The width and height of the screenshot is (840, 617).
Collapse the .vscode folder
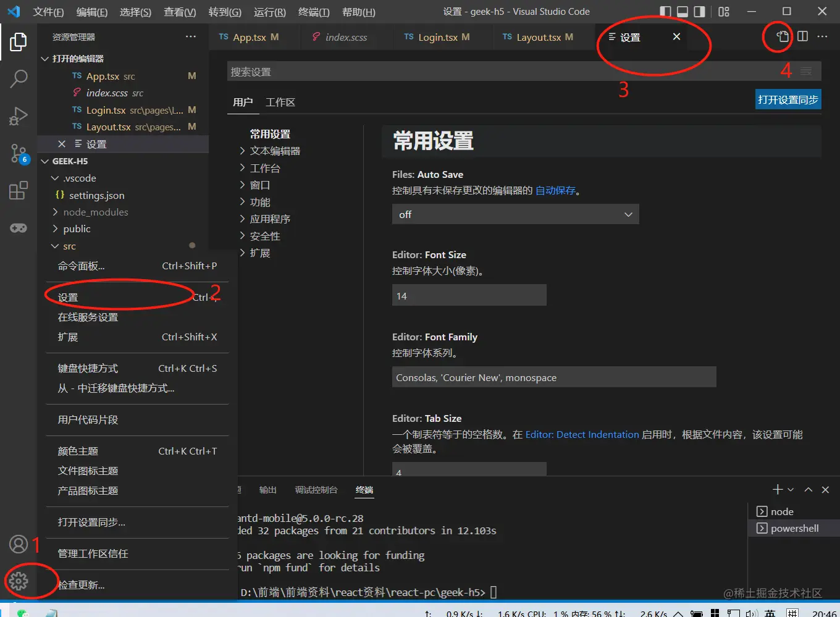click(x=123, y=178)
